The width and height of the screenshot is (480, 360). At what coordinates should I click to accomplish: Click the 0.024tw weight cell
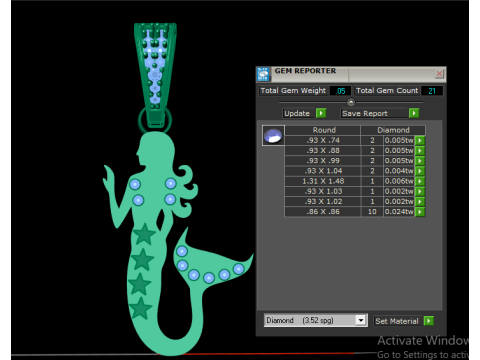click(x=399, y=212)
